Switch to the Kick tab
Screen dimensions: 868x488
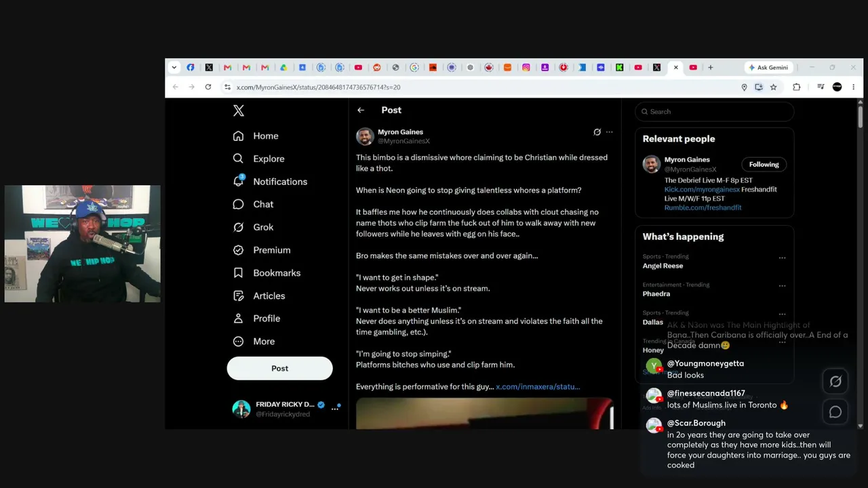pos(619,67)
